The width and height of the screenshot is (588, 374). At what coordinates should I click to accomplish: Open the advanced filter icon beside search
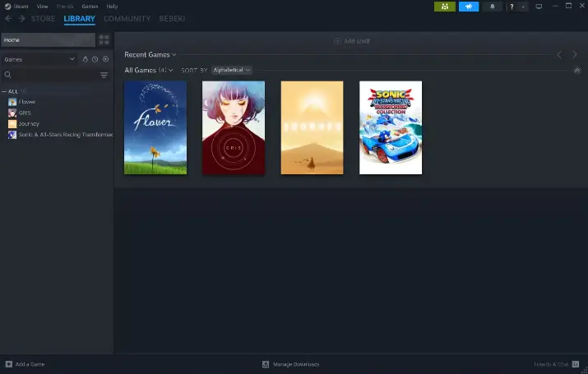(104, 76)
